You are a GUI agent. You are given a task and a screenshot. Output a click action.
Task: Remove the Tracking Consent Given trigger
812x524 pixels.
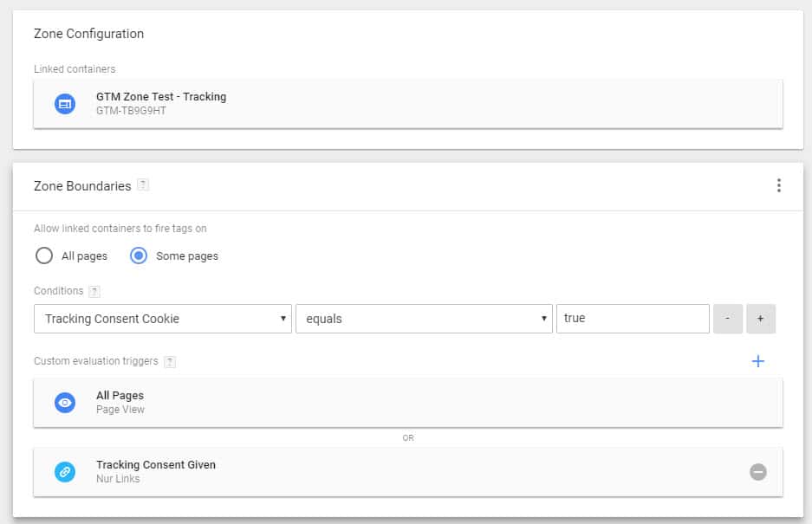pos(757,472)
